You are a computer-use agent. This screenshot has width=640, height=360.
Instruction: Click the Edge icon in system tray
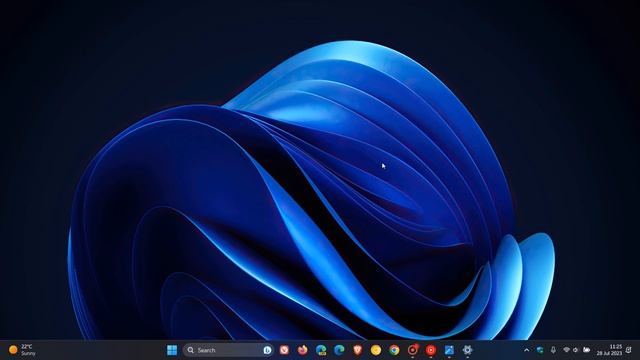point(540,350)
